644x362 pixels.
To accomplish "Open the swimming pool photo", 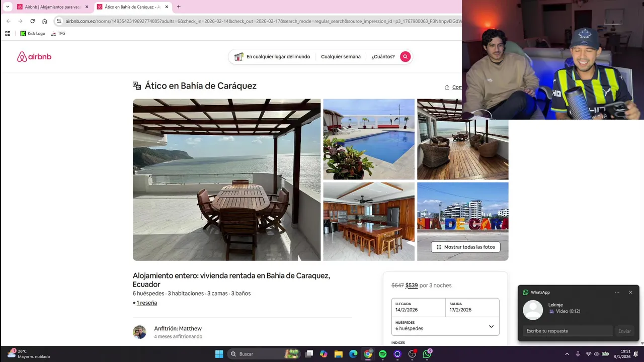I will pyautogui.click(x=369, y=139).
